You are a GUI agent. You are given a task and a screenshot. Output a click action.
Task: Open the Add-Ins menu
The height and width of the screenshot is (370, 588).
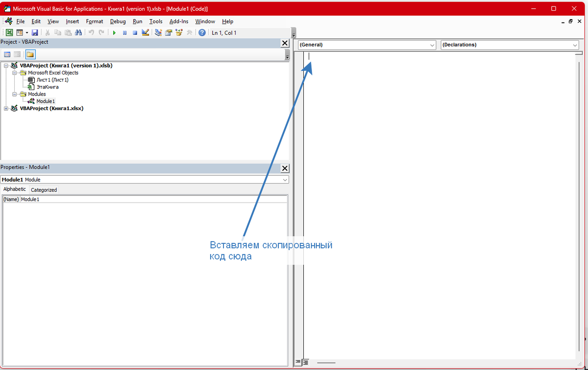point(179,22)
